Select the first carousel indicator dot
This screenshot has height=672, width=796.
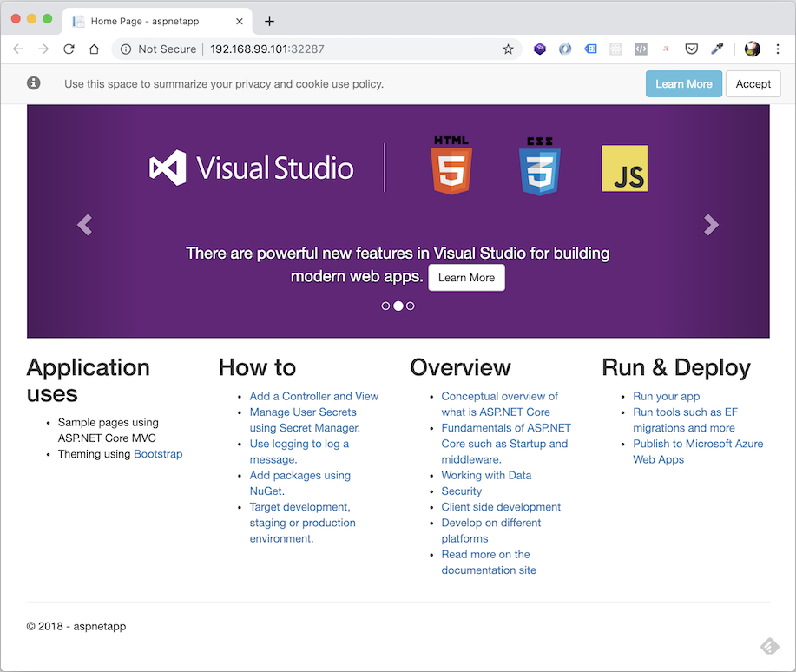pyautogui.click(x=385, y=306)
